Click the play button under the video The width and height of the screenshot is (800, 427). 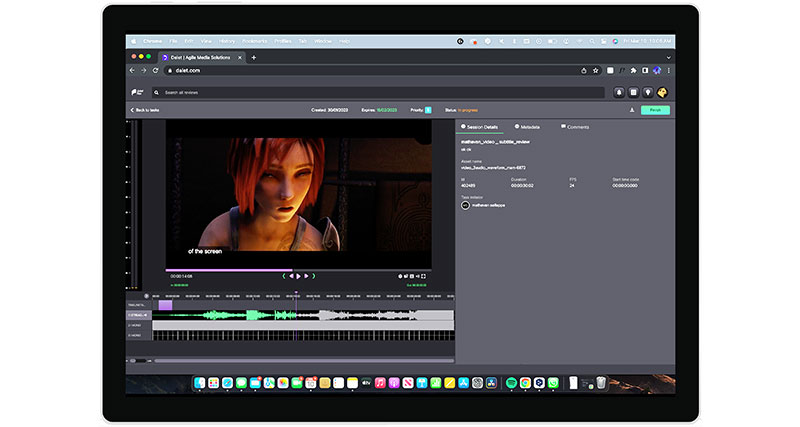click(x=298, y=276)
